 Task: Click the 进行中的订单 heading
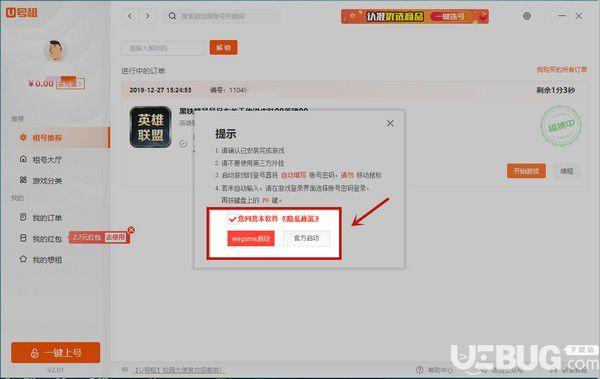143,71
